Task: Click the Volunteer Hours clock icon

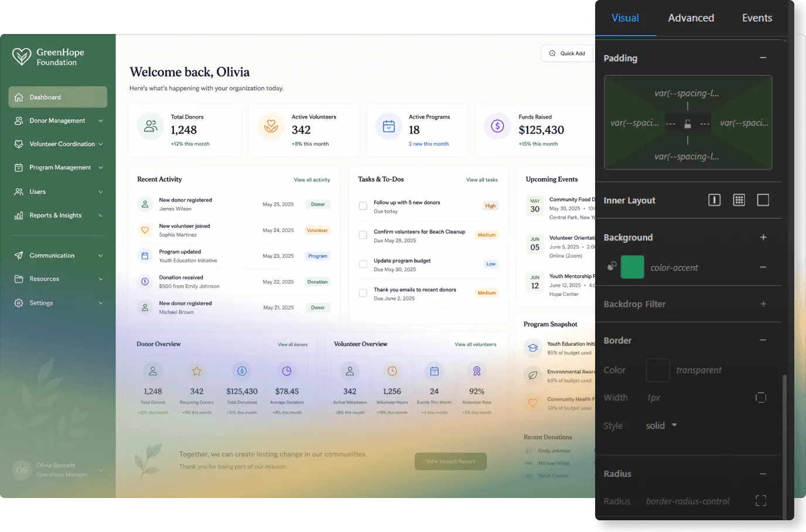Action: click(x=392, y=371)
